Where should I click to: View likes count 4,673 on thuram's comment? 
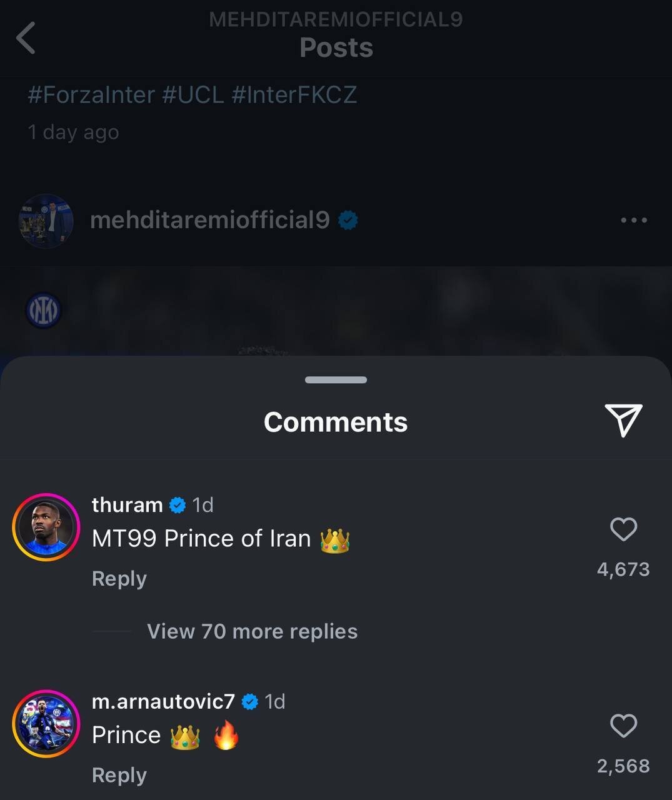pos(623,569)
